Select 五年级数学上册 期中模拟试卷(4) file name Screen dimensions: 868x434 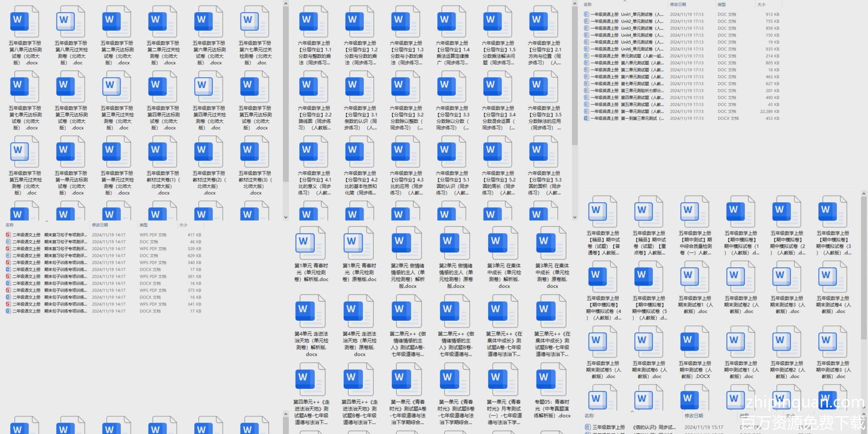pyautogui.click(x=603, y=308)
